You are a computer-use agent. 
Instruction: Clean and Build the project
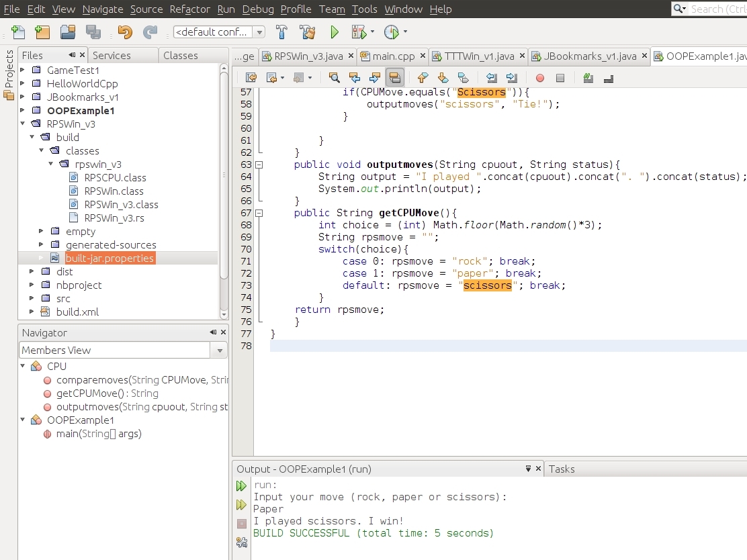click(307, 32)
